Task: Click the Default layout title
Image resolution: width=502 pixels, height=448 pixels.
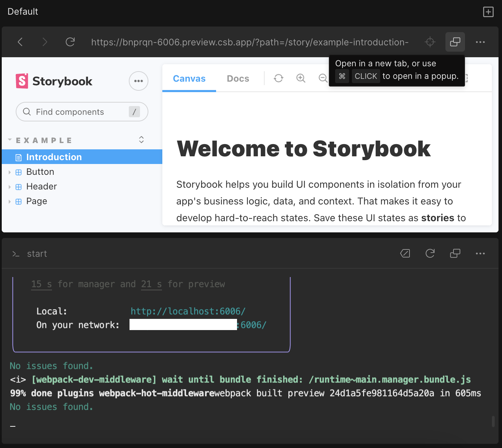Action: (x=23, y=12)
